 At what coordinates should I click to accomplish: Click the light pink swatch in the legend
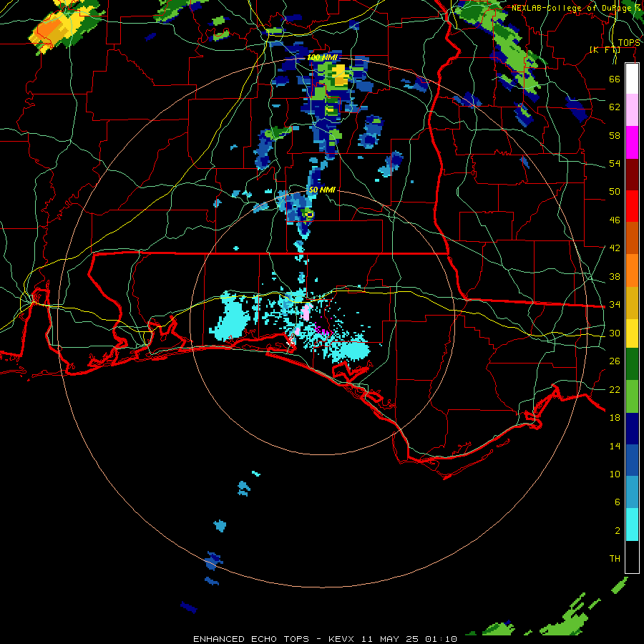(x=632, y=110)
